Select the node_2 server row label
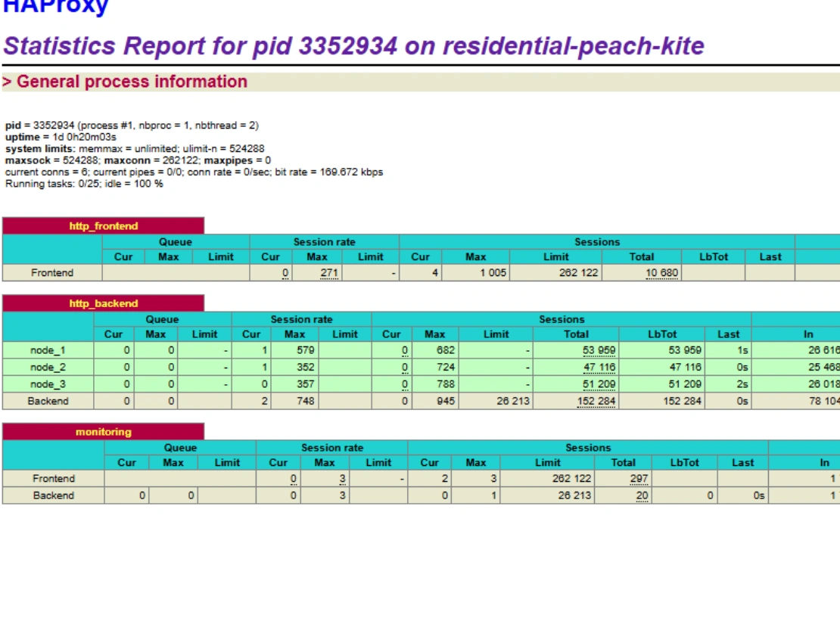 pyautogui.click(x=48, y=368)
